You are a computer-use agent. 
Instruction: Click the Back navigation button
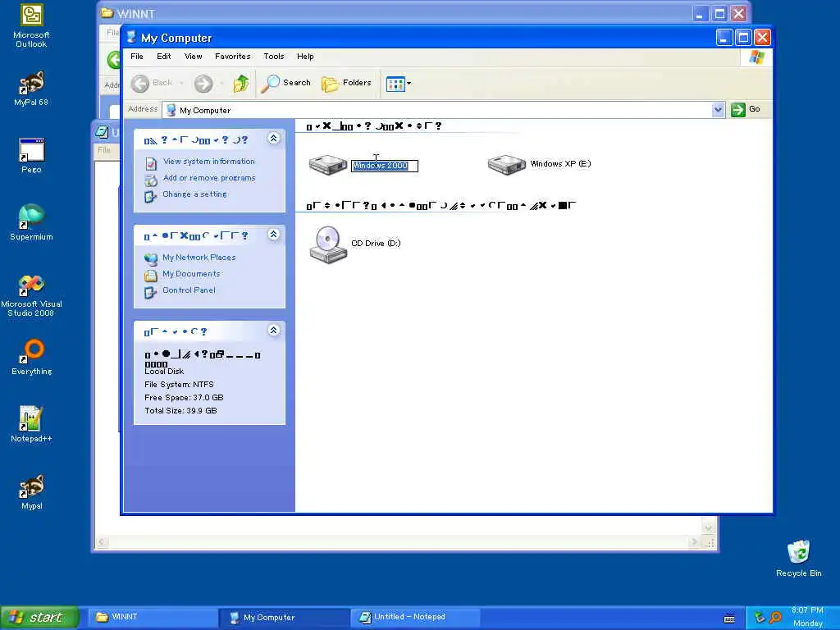point(152,83)
